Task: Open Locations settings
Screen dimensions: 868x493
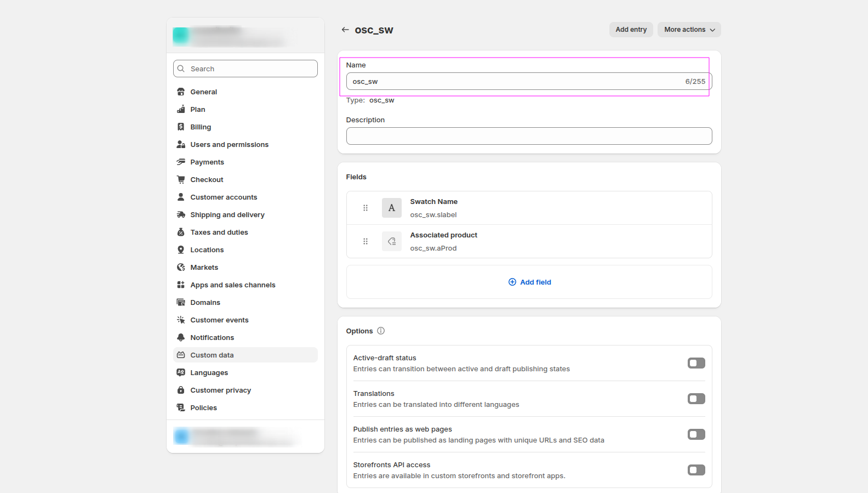Action: coord(245,250)
